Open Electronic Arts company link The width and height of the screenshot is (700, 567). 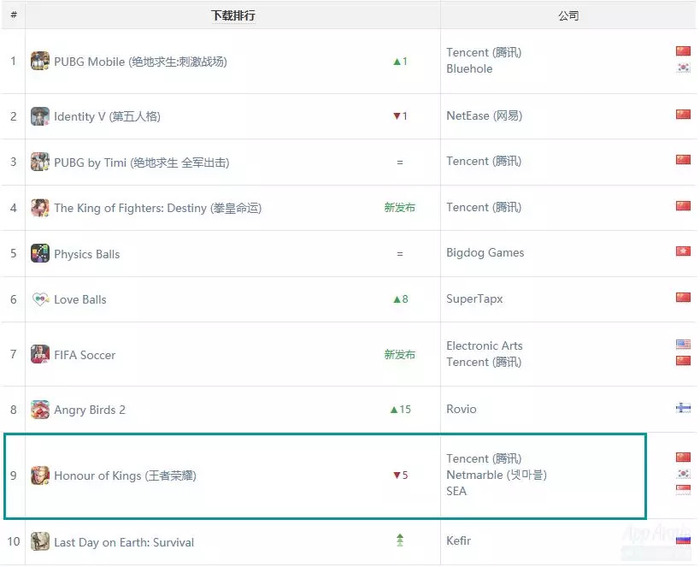pyautogui.click(x=484, y=346)
